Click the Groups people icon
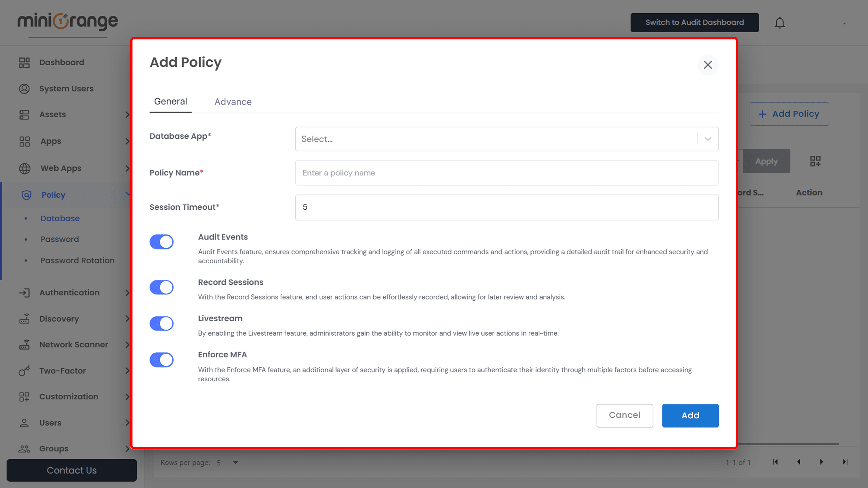 (24, 449)
